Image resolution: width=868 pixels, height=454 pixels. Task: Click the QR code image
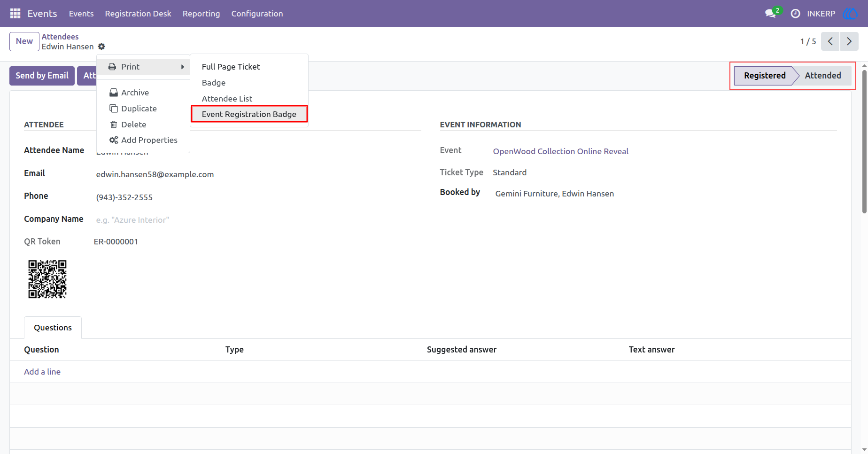tap(47, 279)
